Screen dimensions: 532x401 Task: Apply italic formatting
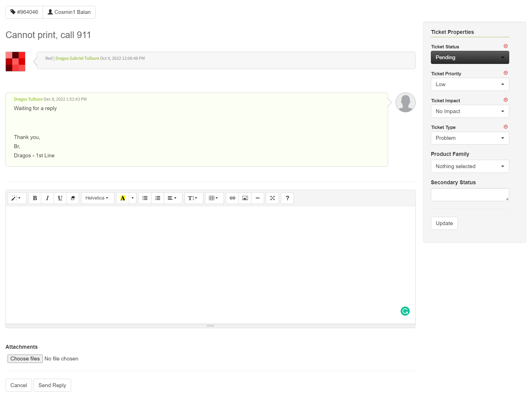(x=47, y=198)
